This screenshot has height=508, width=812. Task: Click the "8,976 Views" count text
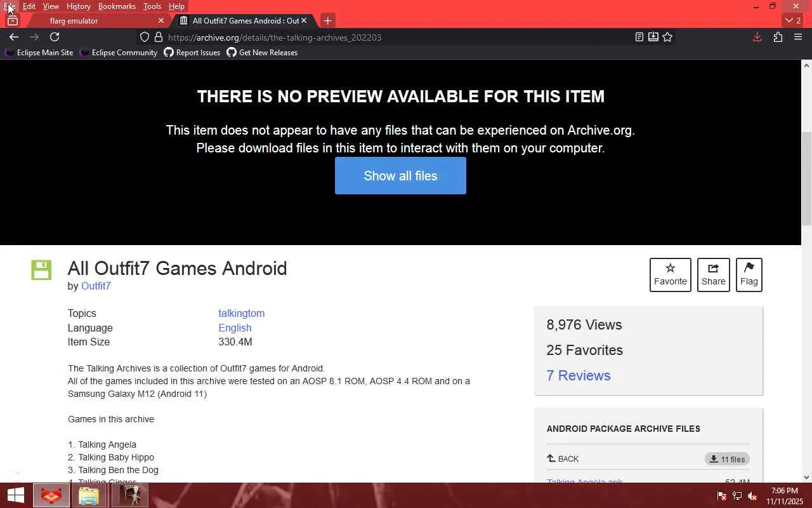584,324
